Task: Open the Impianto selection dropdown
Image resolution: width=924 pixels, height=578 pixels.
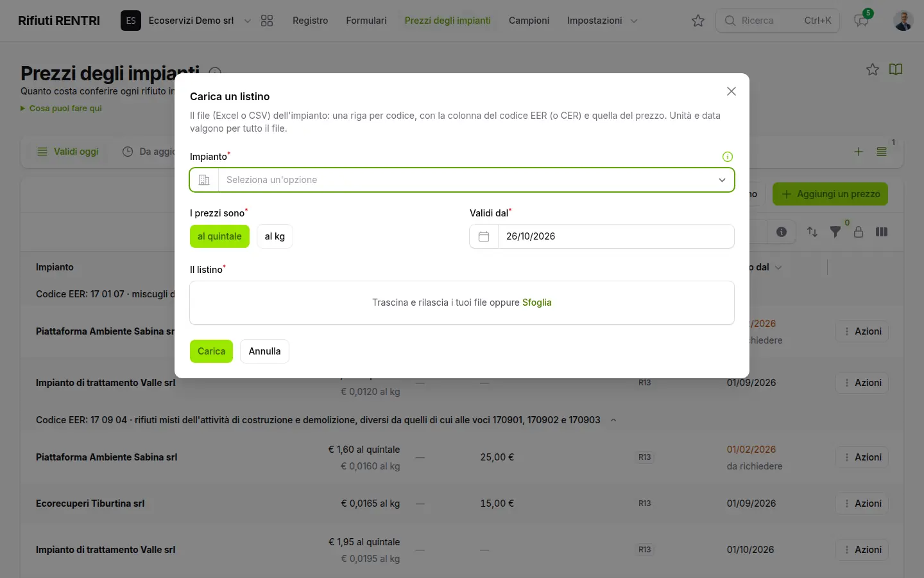Action: pyautogui.click(x=462, y=180)
